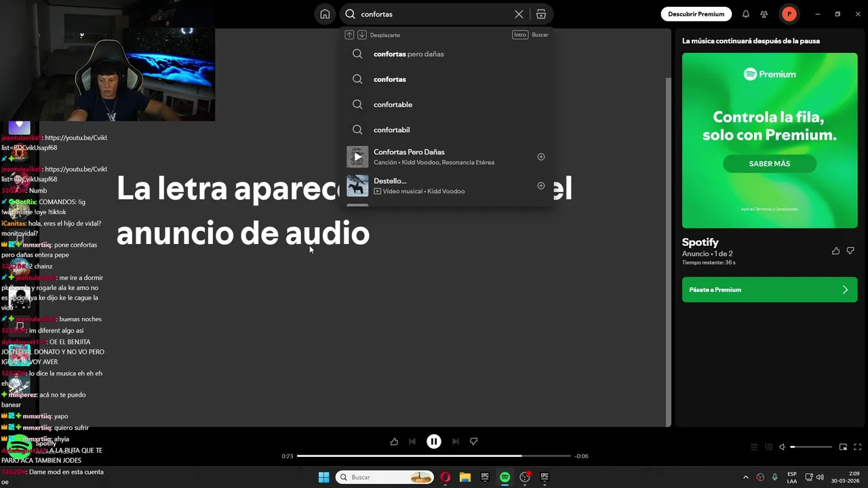
Task: Add 'Destello...' with its plus icon
Action: pos(540,186)
